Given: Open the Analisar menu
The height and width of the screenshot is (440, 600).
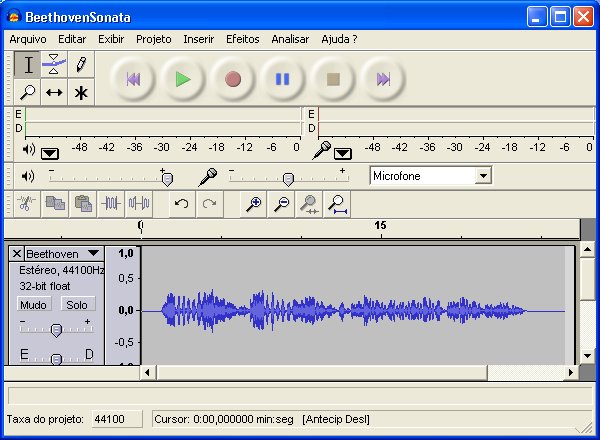Looking at the screenshot, I should 290,39.
